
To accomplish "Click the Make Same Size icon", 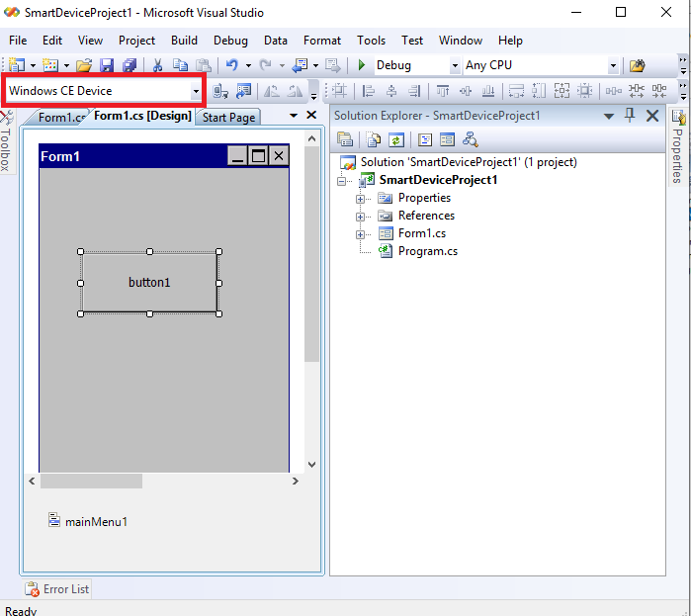I will [x=561, y=91].
